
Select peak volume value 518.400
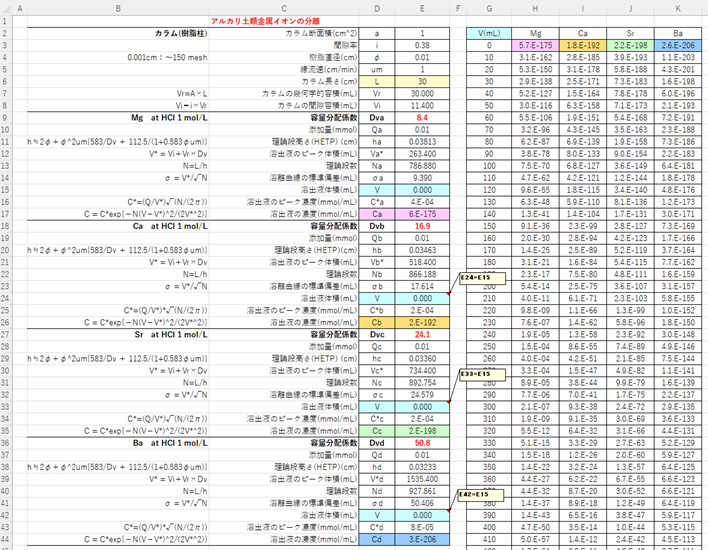(x=422, y=262)
